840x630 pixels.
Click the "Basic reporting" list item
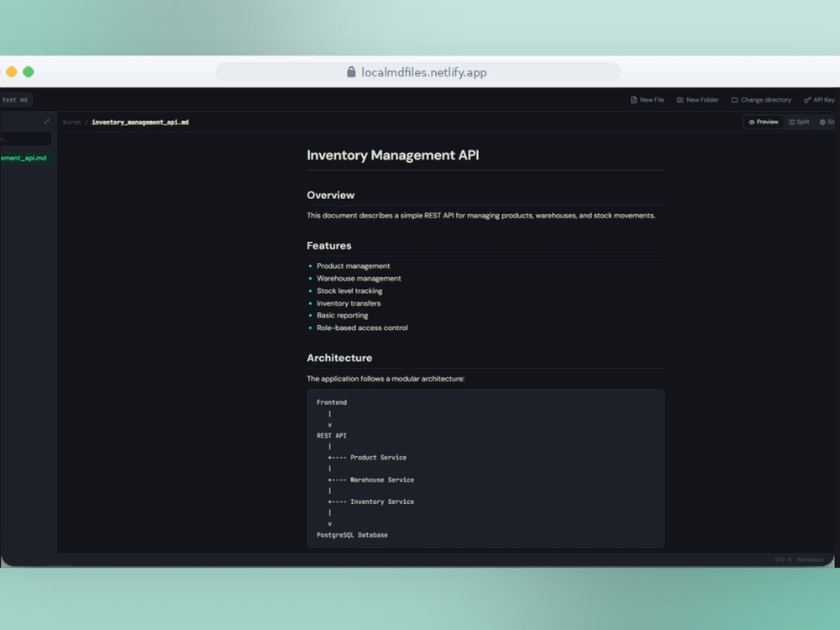(x=343, y=316)
